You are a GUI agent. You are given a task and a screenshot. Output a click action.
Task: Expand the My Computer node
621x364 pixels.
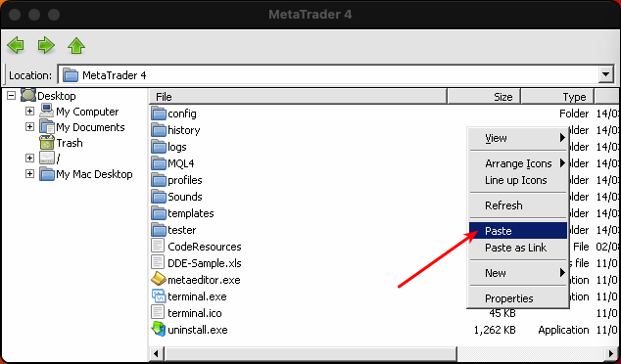pos(29,112)
